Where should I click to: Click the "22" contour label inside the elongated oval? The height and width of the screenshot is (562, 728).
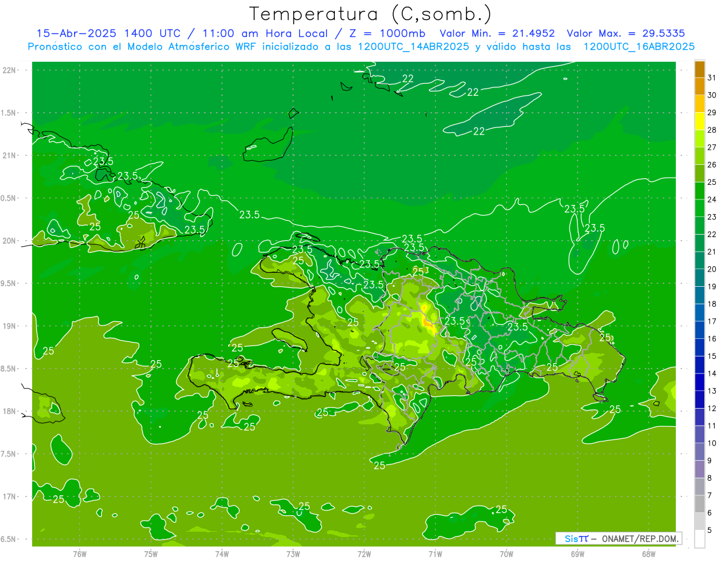click(479, 131)
